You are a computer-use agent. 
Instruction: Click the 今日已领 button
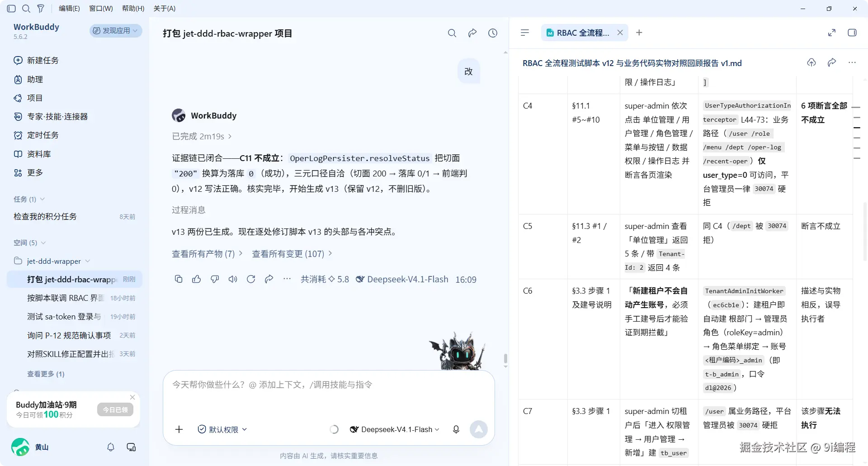(x=115, y=410)
